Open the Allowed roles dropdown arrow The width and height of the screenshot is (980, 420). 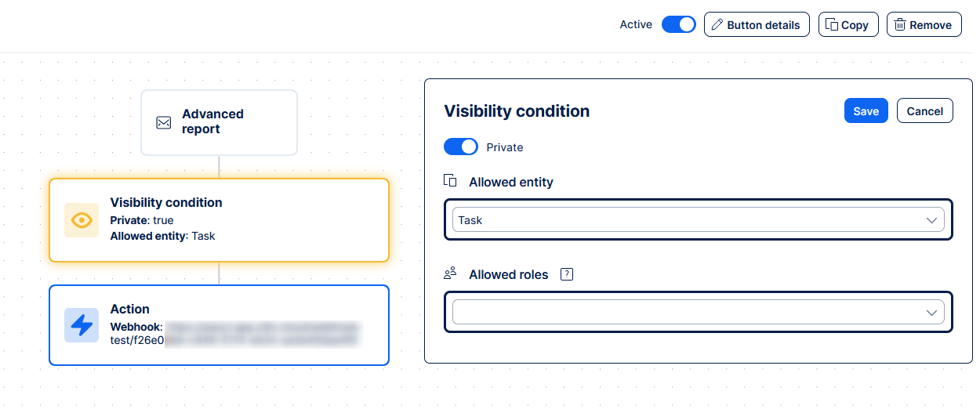pyautogui.click(x=931, y=313)
